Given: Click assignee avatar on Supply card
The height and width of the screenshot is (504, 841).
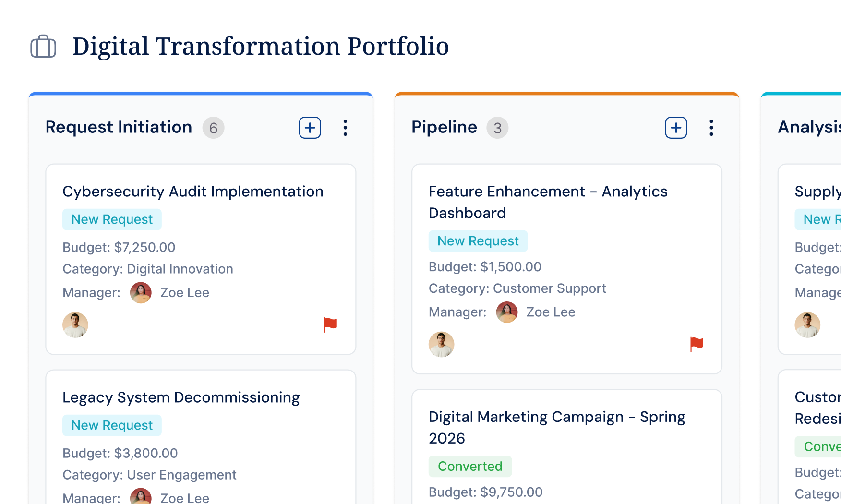Looking at the screenshot, I should point(807,325).
